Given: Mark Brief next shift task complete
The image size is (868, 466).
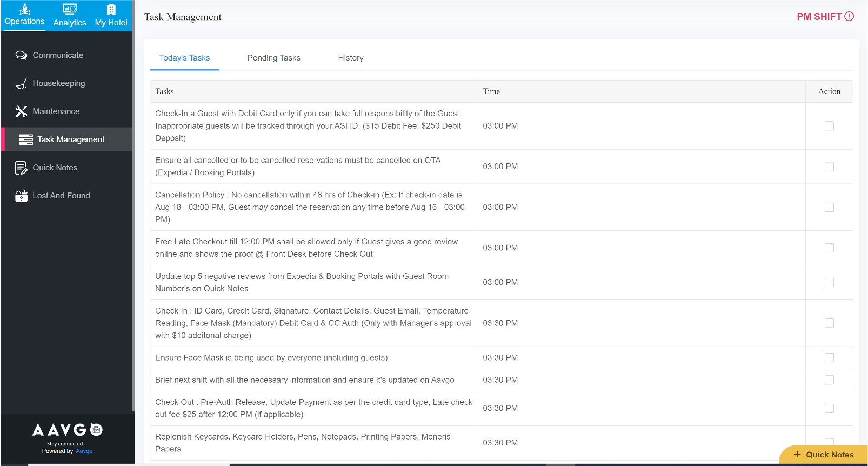Looking at the screenshot, I should click(829, 380).
